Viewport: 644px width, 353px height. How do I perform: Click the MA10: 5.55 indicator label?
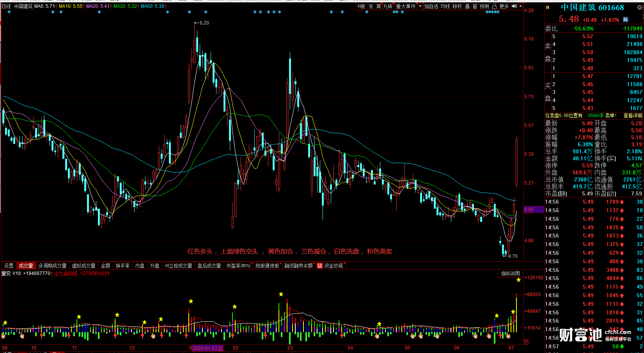coord(72,6)
